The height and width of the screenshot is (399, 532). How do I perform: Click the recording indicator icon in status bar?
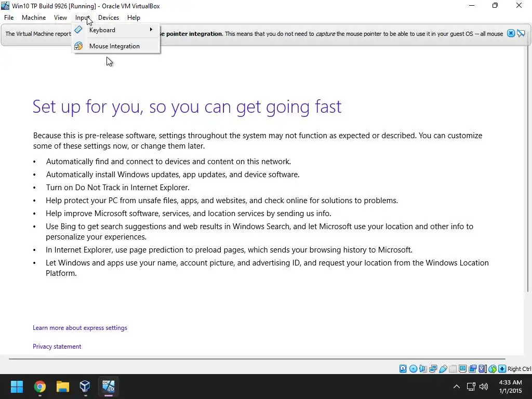click(x=472, y=369)
